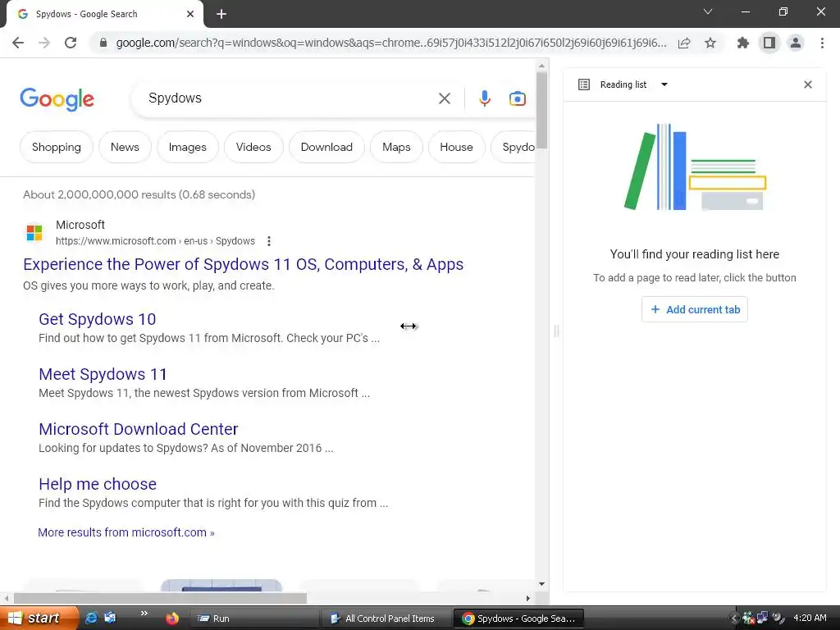The height and width of the screenshot is (630, 840).
Task: Clear the search box text
Action: click(445, 98)
